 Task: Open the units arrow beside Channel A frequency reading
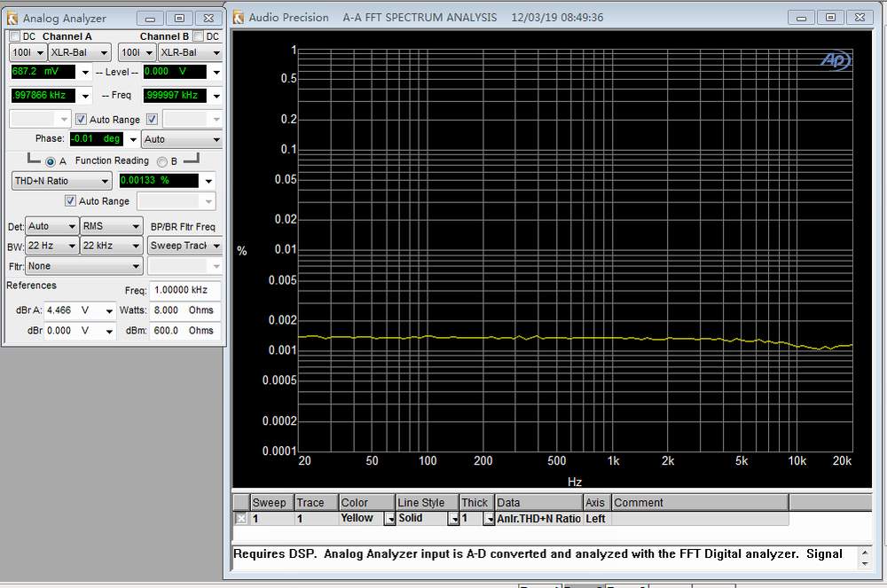click(x=85, y=96)
